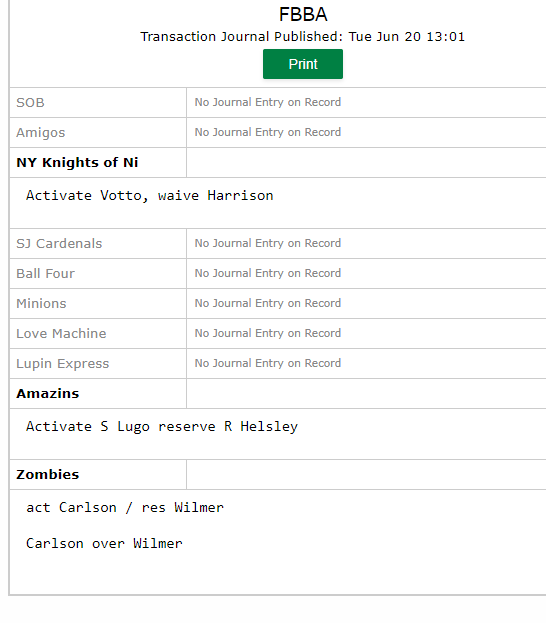This screenshot has width=546, height=623.
Task: Click the Activate Votto, waive Harrison text
Action: tap(150, 195)
